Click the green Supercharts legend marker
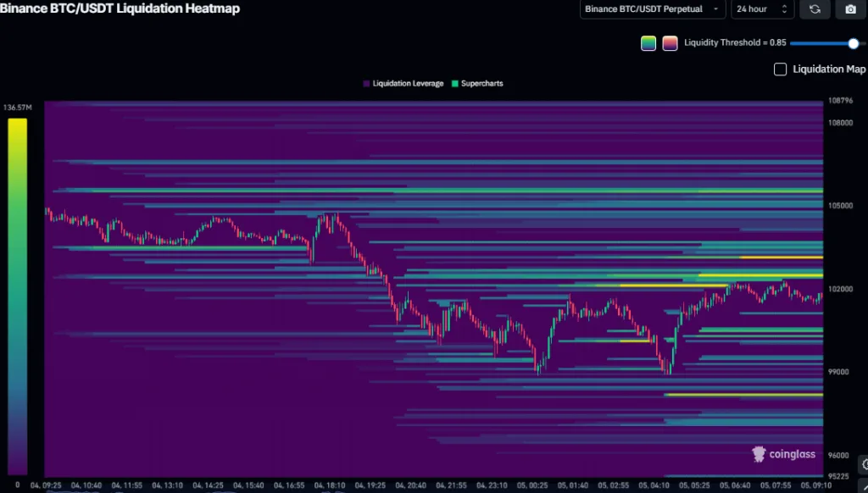 455,84
